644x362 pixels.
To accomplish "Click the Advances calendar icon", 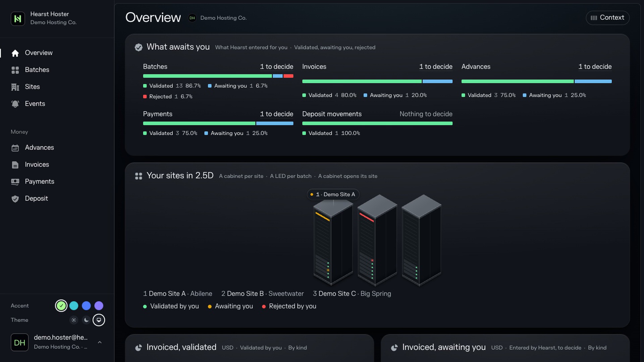I will tap(15, 148).
